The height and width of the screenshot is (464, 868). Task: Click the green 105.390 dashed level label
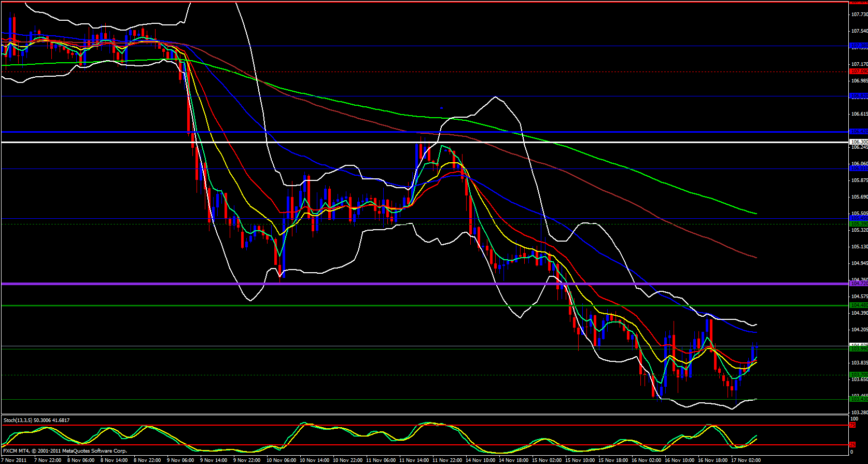point(858,224)
